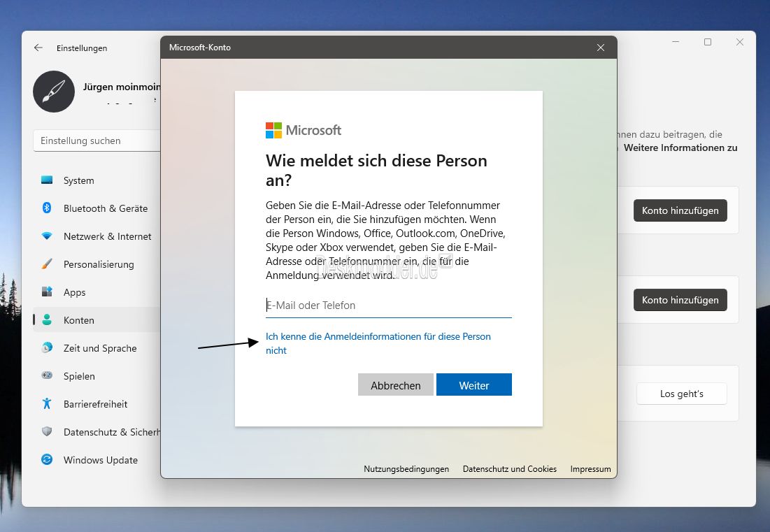This screenshot has width=770, height=532.
Task: Open Zeit und Sprache settings
Action: point(97,348)
